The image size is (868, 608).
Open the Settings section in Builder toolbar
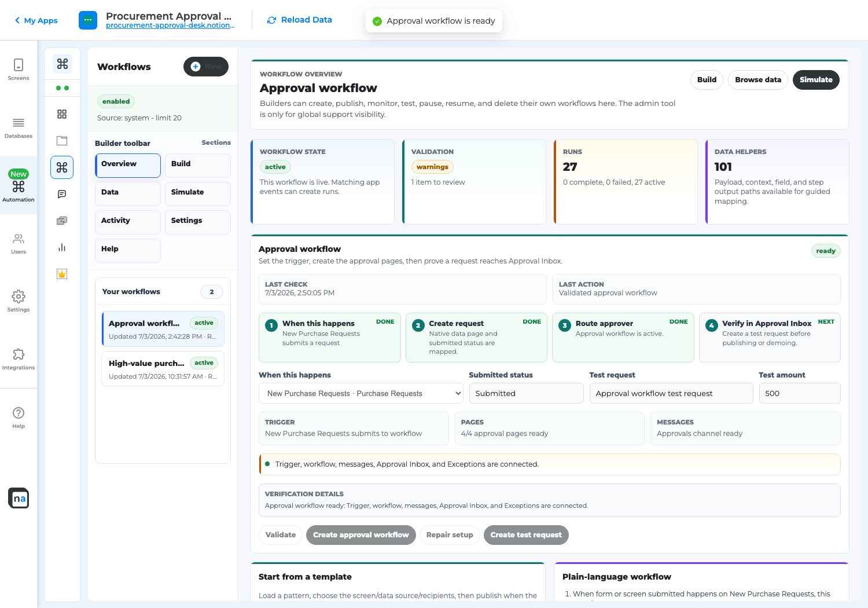pyautogui.click(x=198, y=222)
